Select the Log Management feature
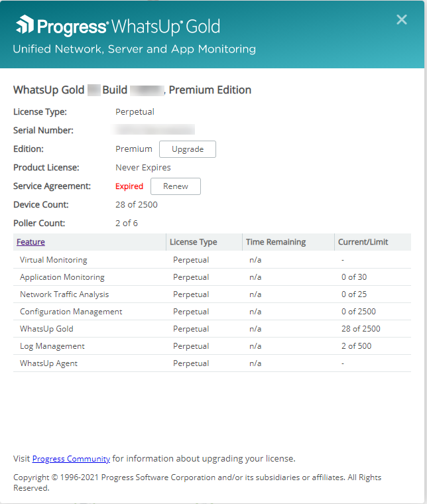 [x=212, y=346]
